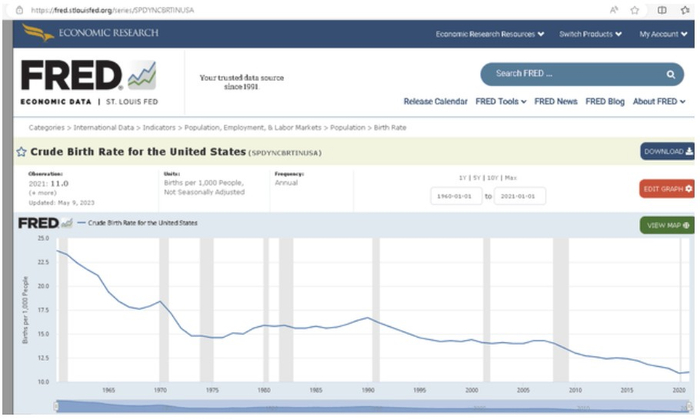Favorite this series with the star icon

(x=21, y=152)
